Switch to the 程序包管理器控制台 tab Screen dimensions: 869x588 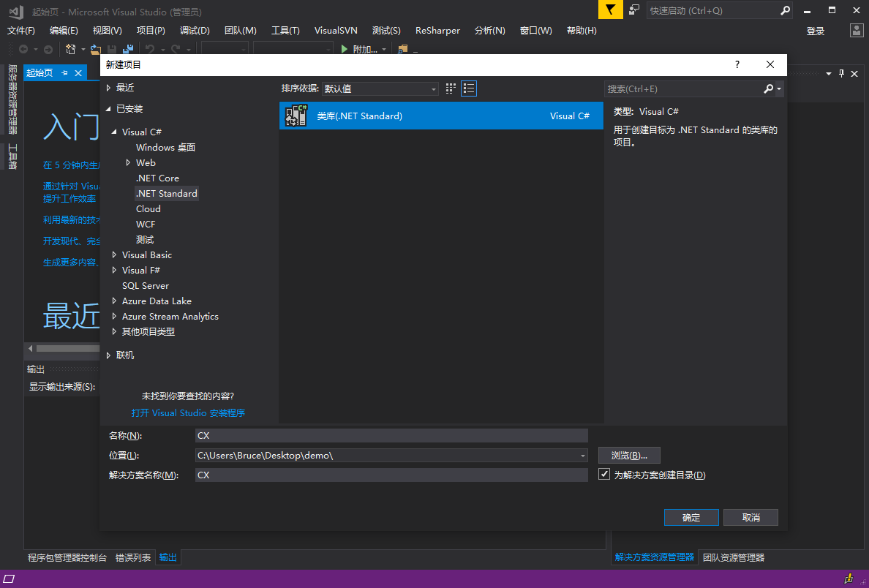[67, 557]
